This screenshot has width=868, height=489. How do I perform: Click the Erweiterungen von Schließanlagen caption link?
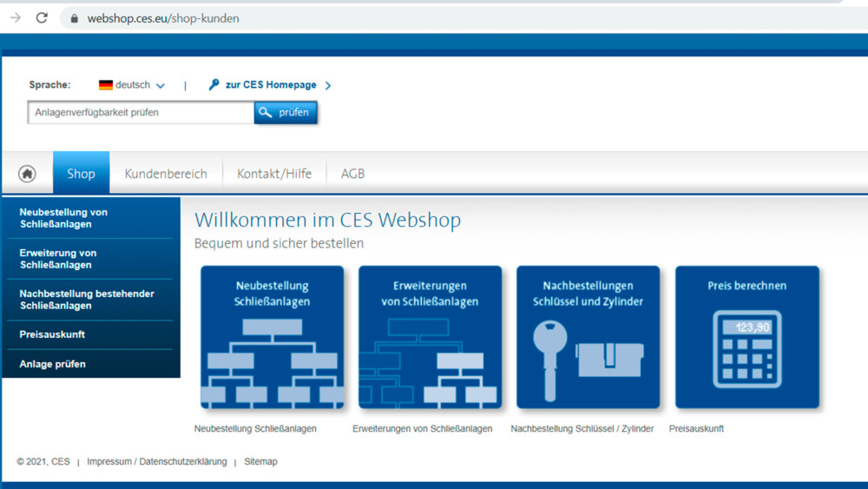coord(423,429)
